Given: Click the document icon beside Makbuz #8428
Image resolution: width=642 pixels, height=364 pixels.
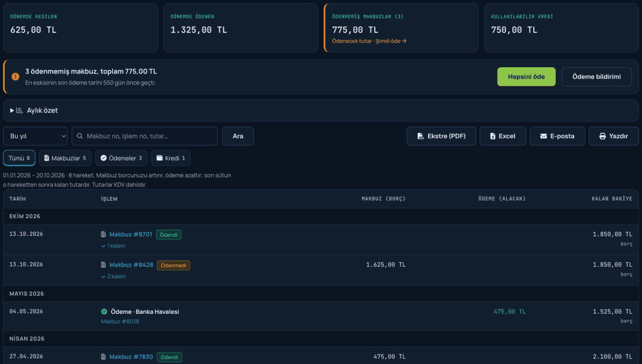Looking at the screenshot, I should click(104, 265).
